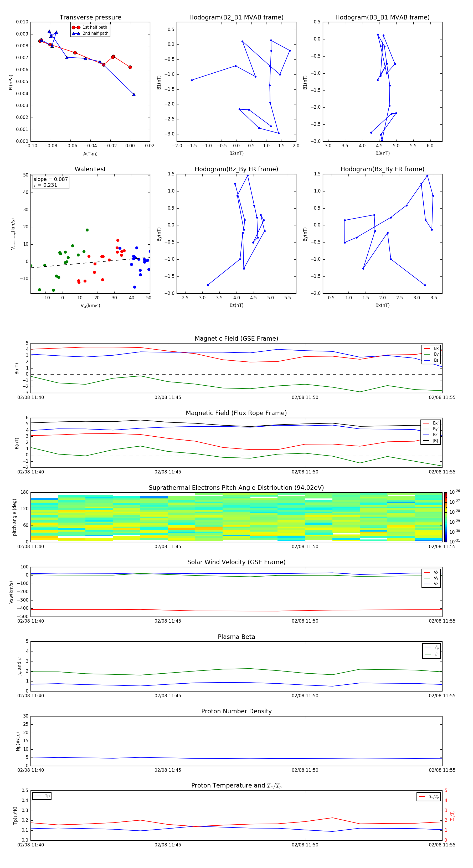Click the pitch angle spectrogram colorbar
Screen dimensions: 473x868
pos(446,517)
